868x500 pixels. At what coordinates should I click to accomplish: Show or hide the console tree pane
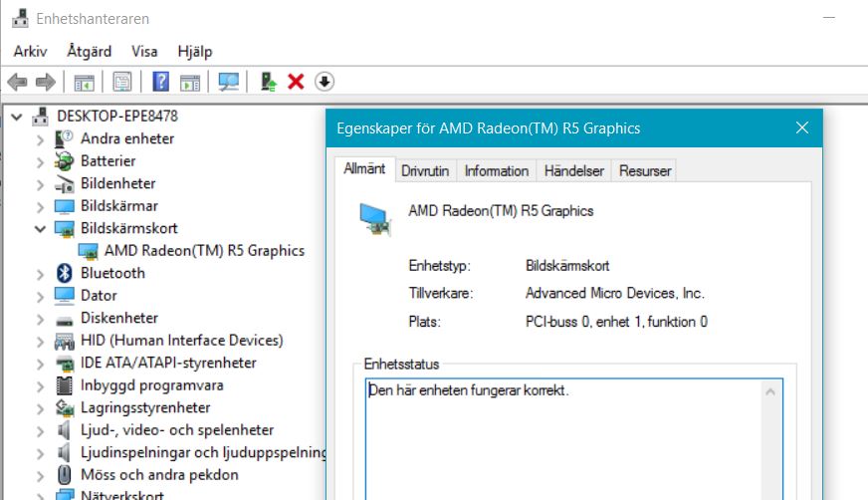pyautogui.click(x=85, y=83)
